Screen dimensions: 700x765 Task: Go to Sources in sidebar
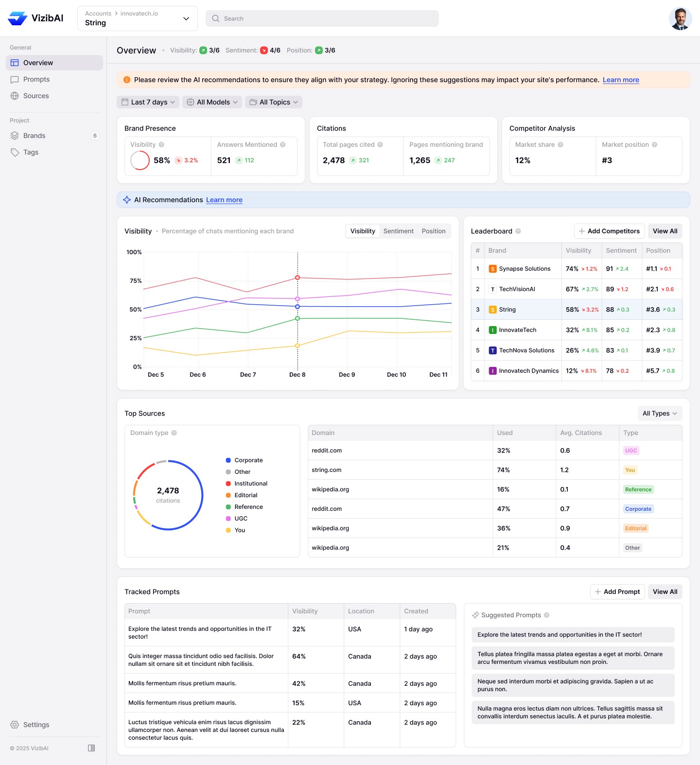tap(54, 96)
